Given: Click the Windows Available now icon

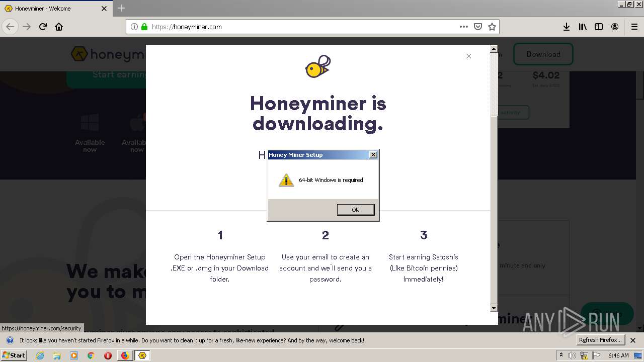Looking at the screenshot, I should [x=90, y=122].
